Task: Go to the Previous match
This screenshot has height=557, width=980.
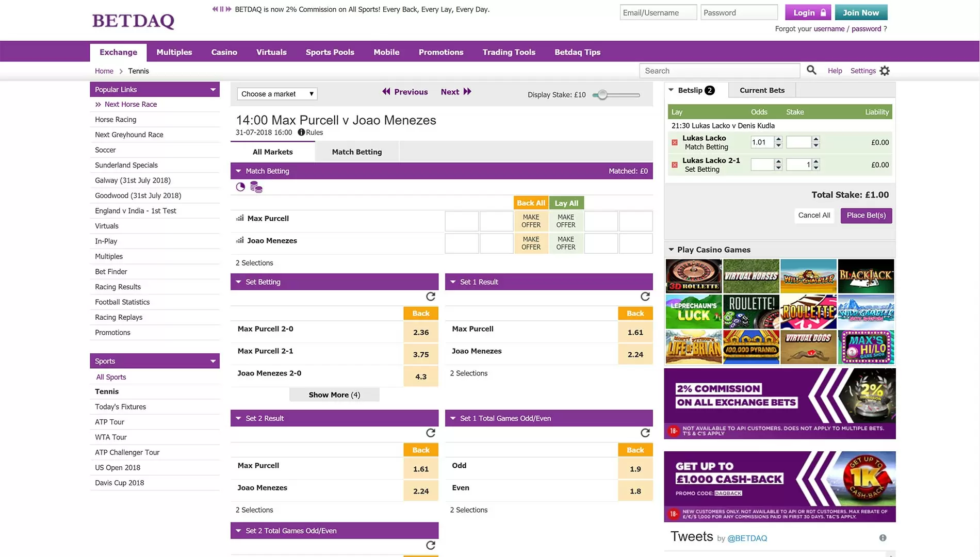Action: [x=405, y=92]
